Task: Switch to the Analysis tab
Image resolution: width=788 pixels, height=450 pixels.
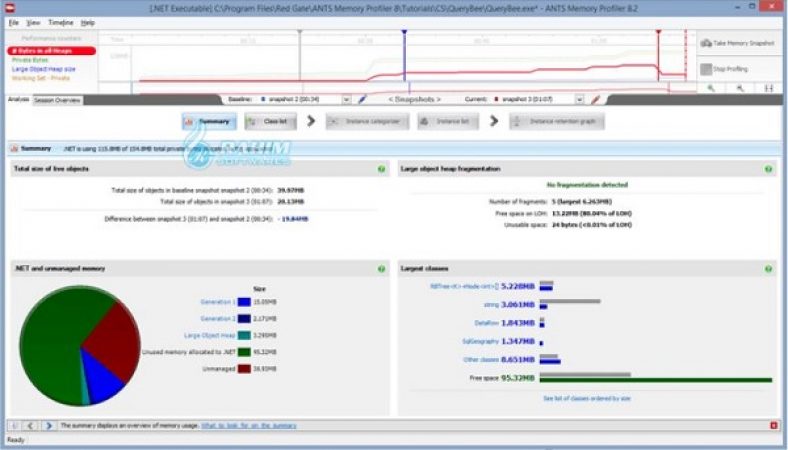Action: point(19,100)
